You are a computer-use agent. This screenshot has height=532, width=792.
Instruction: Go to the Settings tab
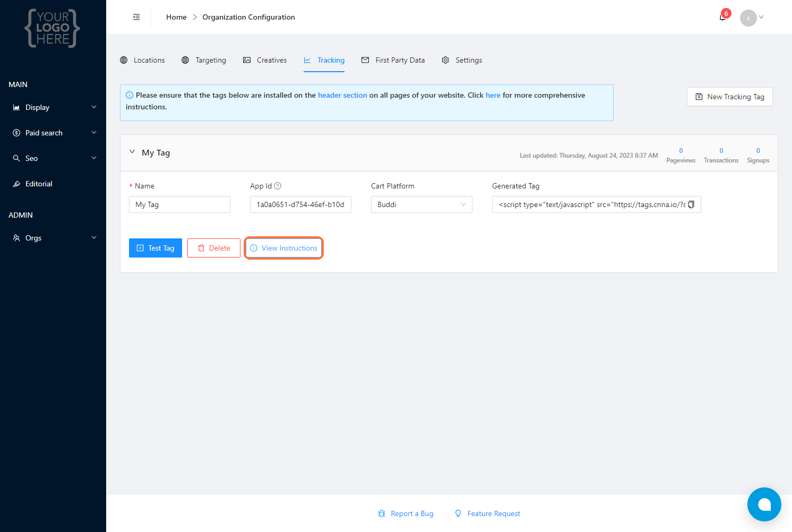pos(462,60)
